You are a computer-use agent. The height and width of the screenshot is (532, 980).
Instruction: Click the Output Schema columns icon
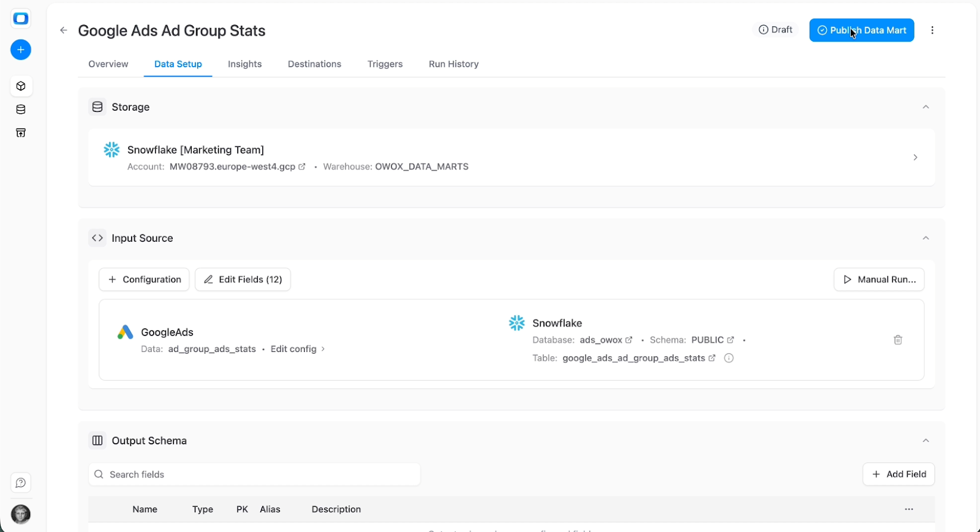tap(97, 441)
